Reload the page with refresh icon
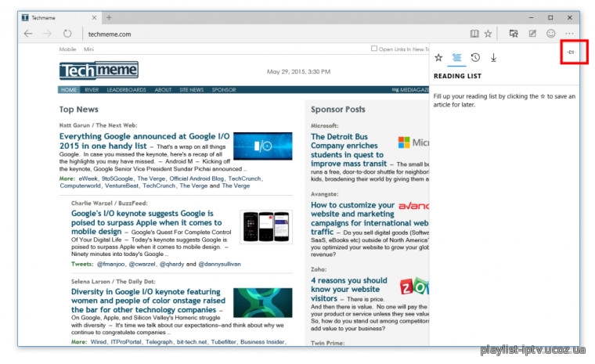This screenshot has width=595, height=364. point(67,34)
